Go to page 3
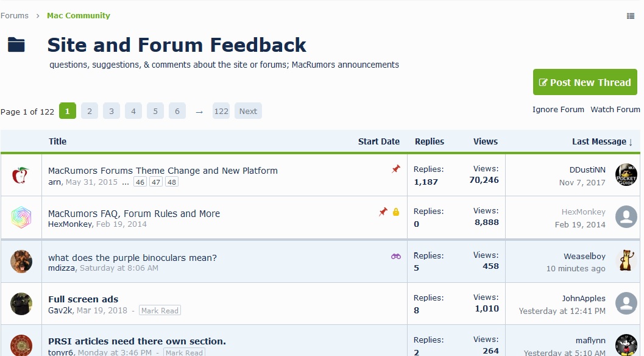 coord(111,111)
